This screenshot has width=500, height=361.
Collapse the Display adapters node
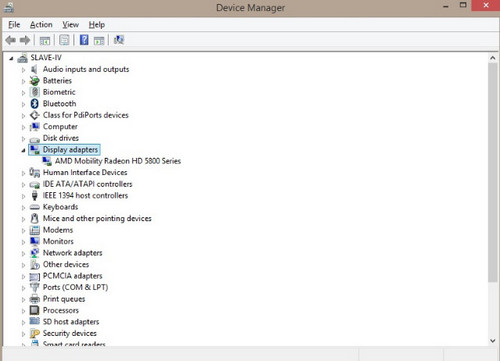(x=23, y=150)
